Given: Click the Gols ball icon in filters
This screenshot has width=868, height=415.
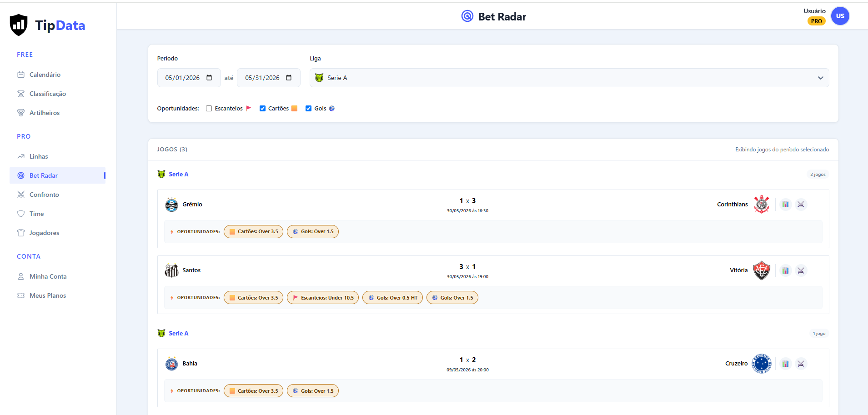Looking at the screenshot, I should 331,108.
